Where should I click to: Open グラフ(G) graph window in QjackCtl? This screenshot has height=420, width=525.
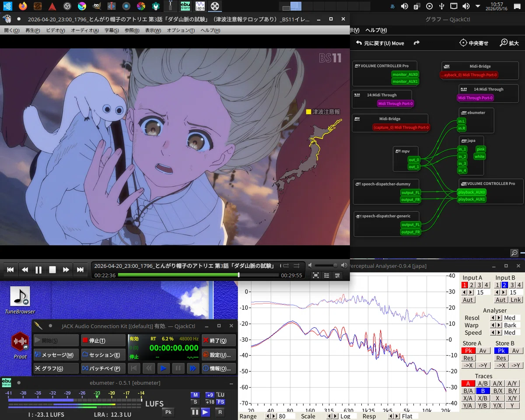[56, 368]
